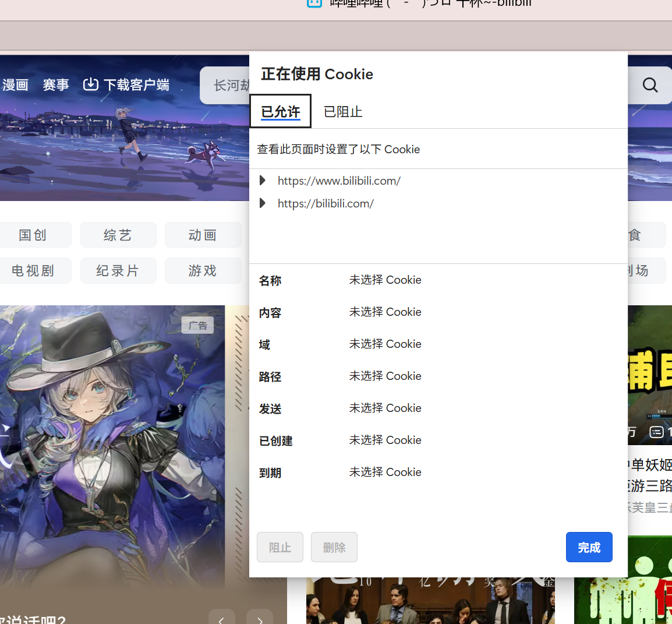Open the 国创 category
Viewport: 672px width, 624px height.
[33, 235]
